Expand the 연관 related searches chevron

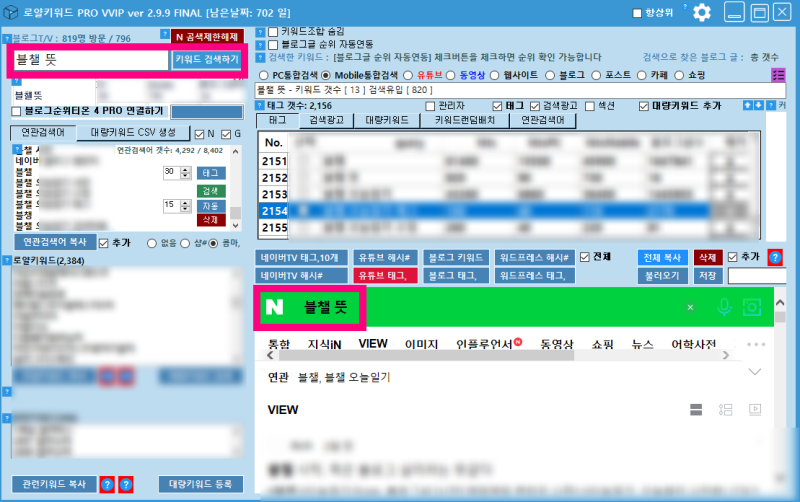(x=755, y=372)
